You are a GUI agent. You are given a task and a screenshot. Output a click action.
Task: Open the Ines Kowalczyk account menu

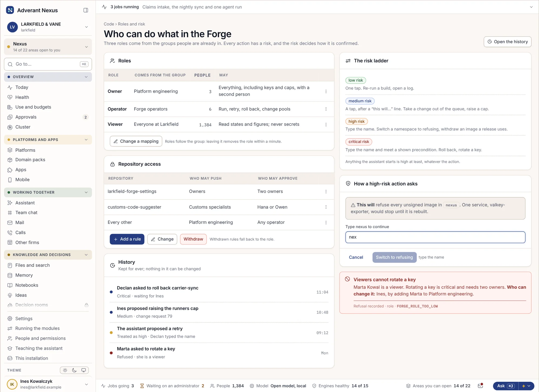click(x=48, y=384)
